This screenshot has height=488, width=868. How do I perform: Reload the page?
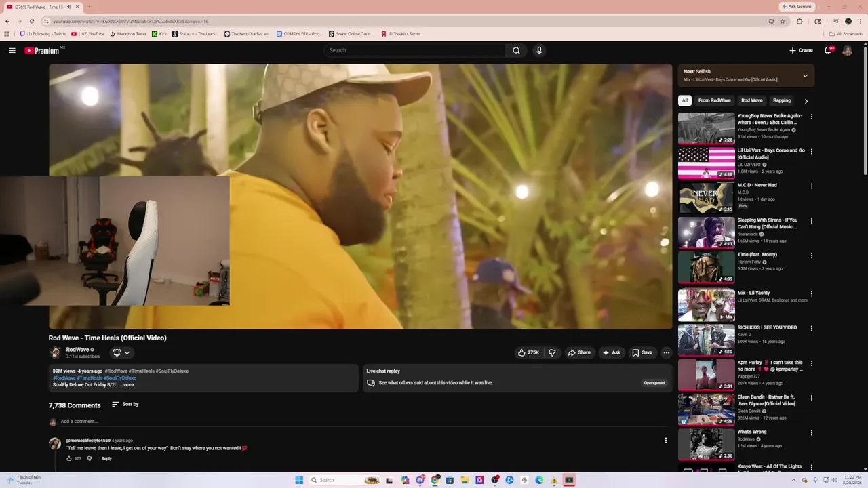pyautogui.click(x=31, y=21)
